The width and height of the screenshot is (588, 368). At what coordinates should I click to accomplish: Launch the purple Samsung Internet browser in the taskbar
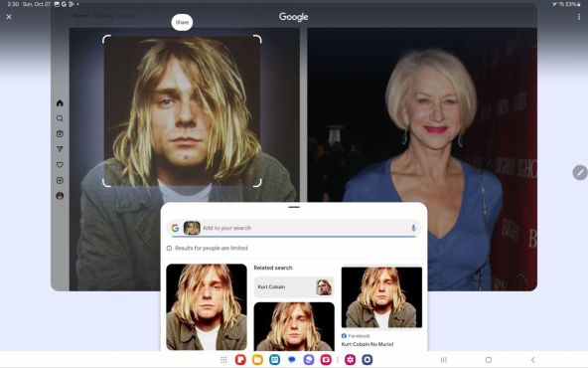point(309,360)
